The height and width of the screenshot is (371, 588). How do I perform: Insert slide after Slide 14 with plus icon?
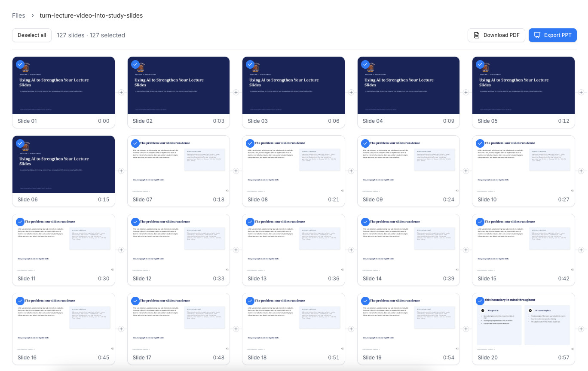pos(466,250)
